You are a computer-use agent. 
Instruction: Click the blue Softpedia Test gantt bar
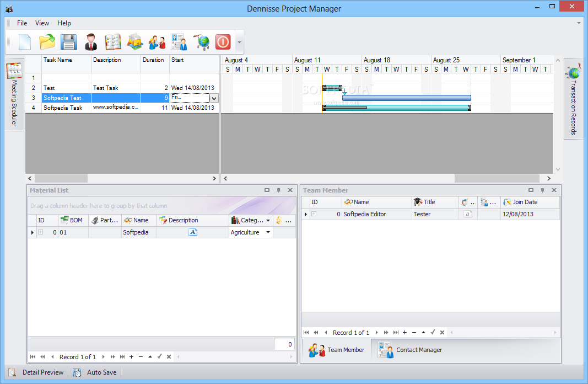[x=407, y=98]
